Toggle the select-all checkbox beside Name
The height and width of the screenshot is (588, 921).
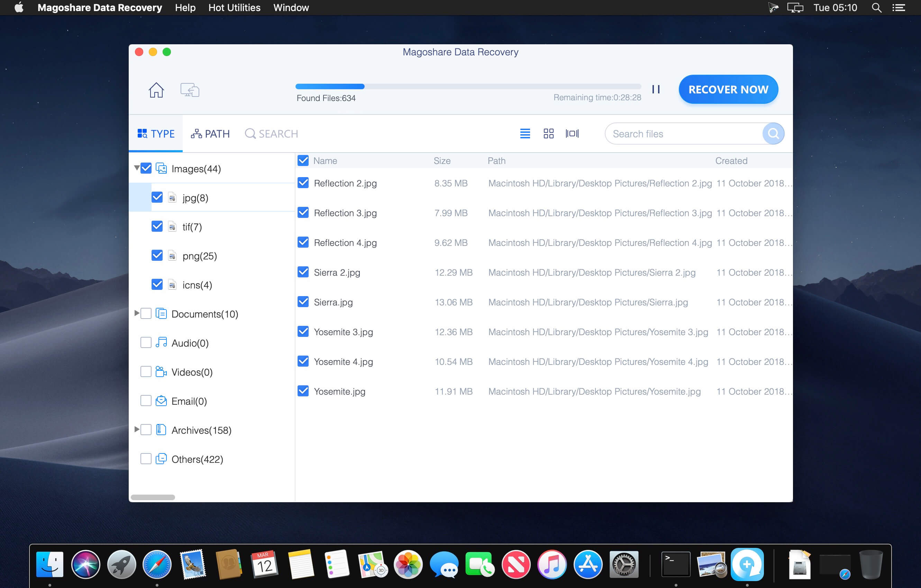[x=303, y=160]
